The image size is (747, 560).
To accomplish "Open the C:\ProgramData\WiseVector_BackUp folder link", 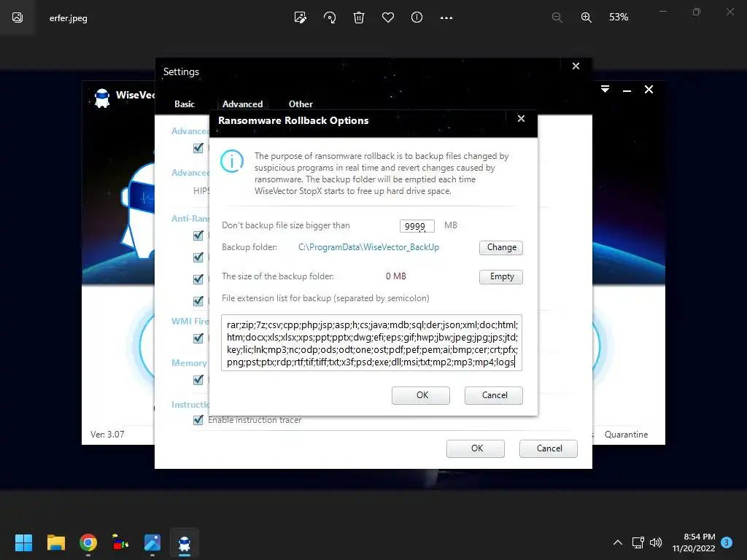I will coord(368,247).
